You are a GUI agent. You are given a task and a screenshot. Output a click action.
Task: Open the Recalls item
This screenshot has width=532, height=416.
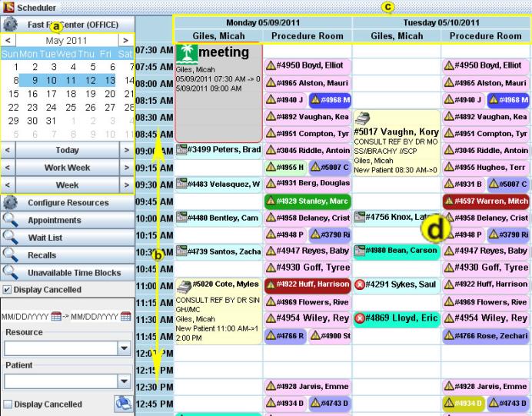(x=68, y=255)
